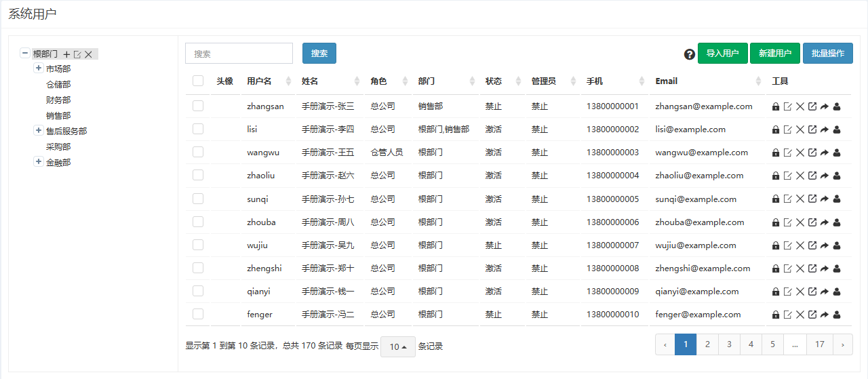Click the edit icon beside 根部门 in tree
Image resolution: width=868 pixels, height=379 pixels.
point(77,54)
